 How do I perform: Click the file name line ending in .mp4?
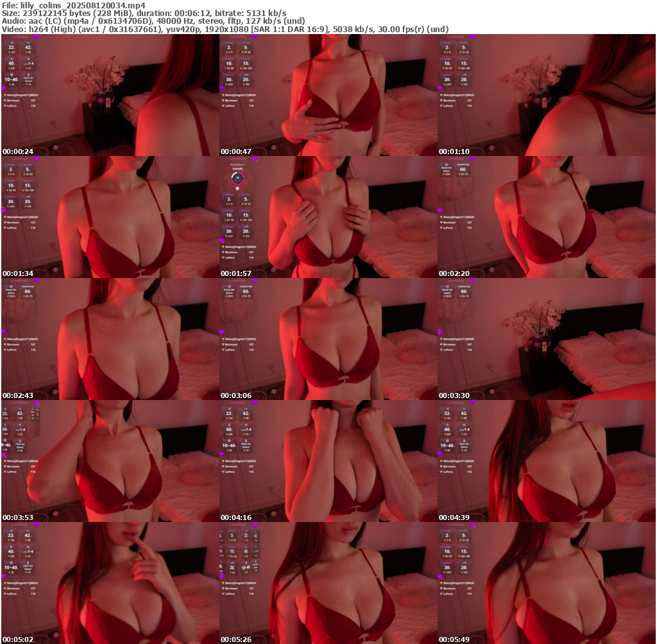[74, 5]
